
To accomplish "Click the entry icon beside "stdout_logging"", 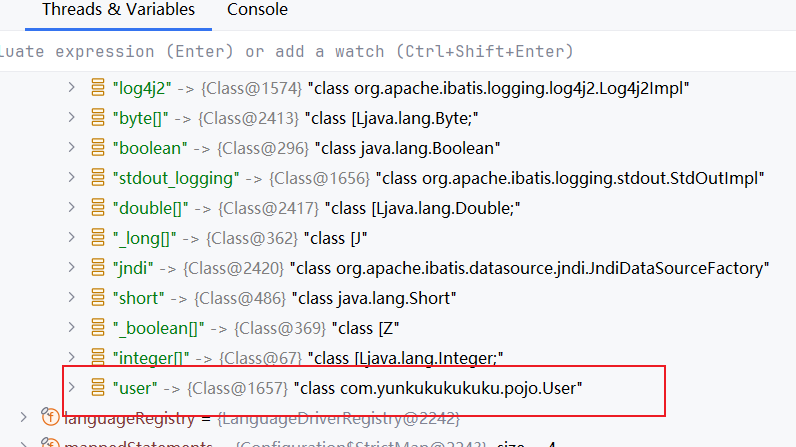I will pyautogui.click(x=97, y=178).
